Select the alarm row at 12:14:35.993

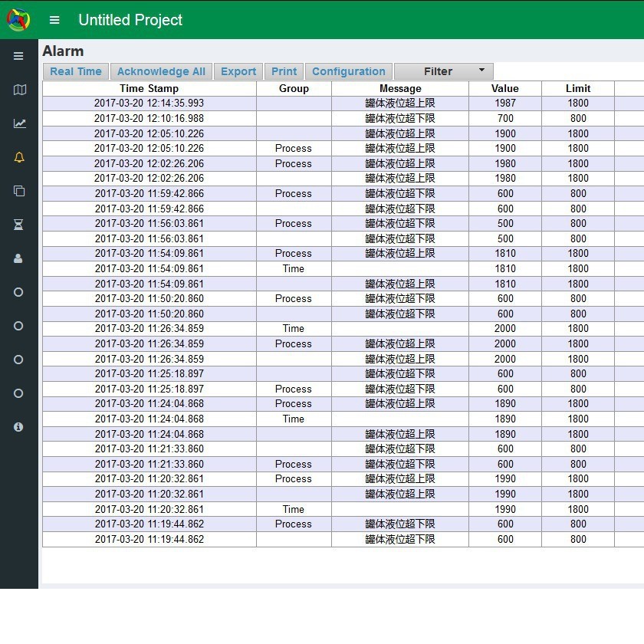[149, 103]
